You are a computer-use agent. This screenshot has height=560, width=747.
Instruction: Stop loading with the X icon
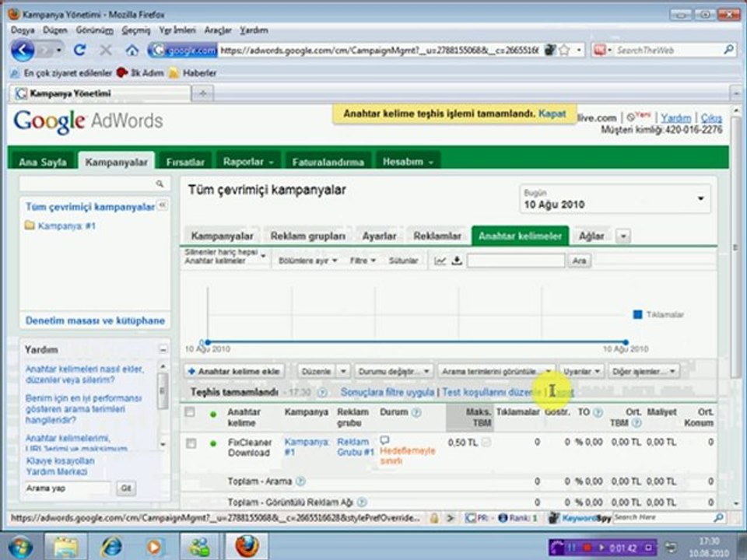[106, 50]
